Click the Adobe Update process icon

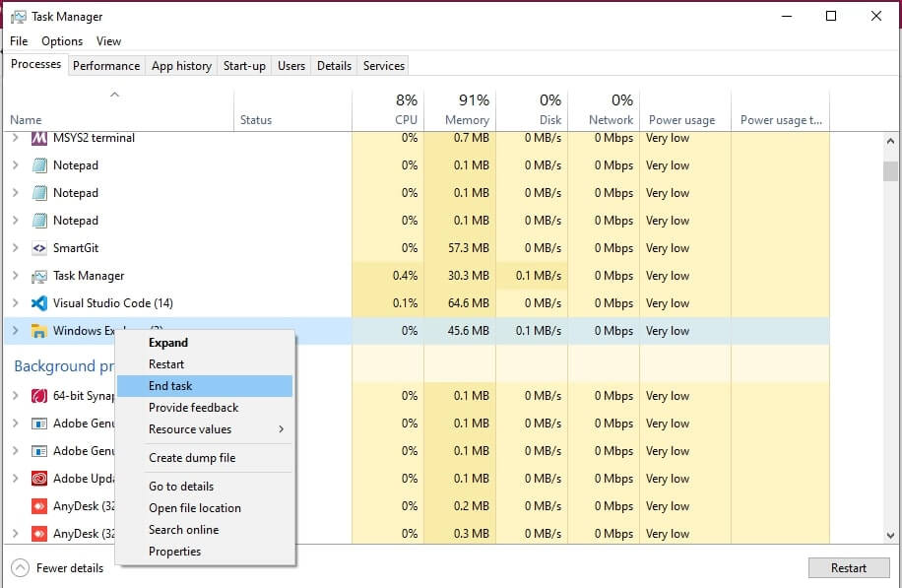pyautogui.click(x=39, y=479)
